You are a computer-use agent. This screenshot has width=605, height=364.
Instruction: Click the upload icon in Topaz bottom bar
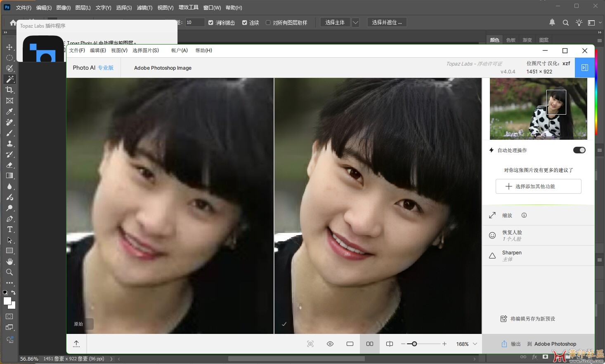76,344
